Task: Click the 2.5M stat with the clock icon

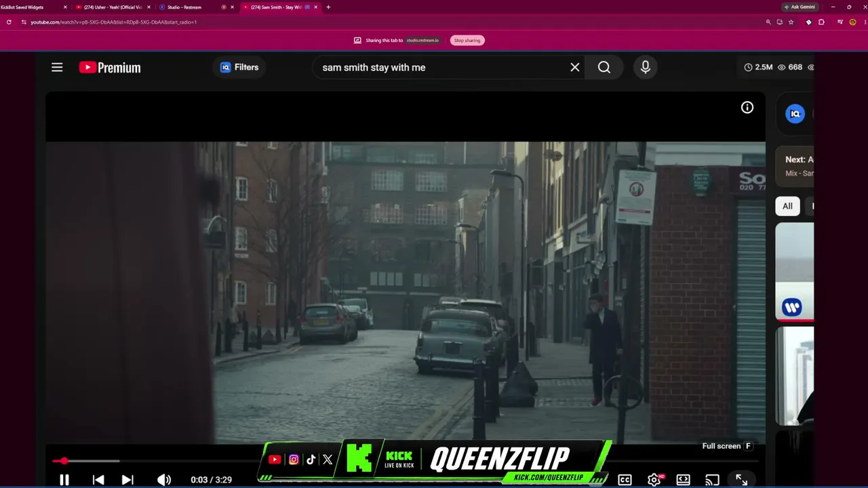Action: (758, 67)
